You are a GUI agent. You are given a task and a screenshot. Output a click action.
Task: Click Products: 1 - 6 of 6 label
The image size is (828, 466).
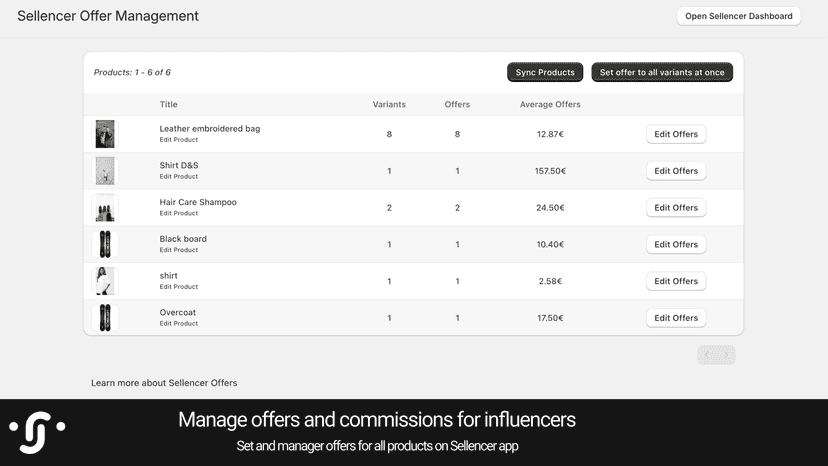point(132,72)
